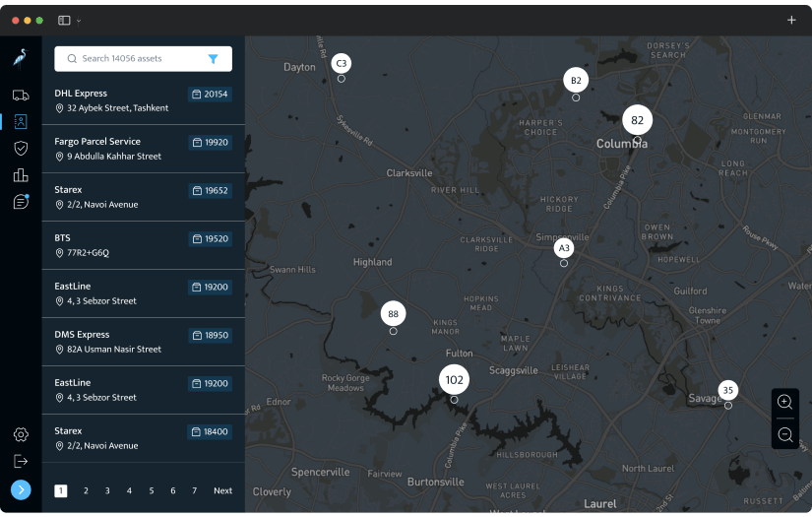The image size is (812, 517).
Task: Go to page 3
Action: point(107,490)
